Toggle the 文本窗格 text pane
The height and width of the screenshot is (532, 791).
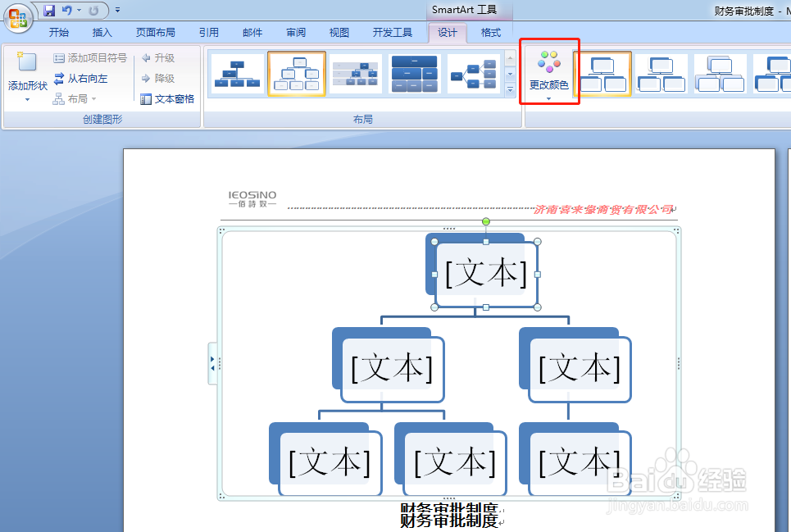click(x=167, y=98)
